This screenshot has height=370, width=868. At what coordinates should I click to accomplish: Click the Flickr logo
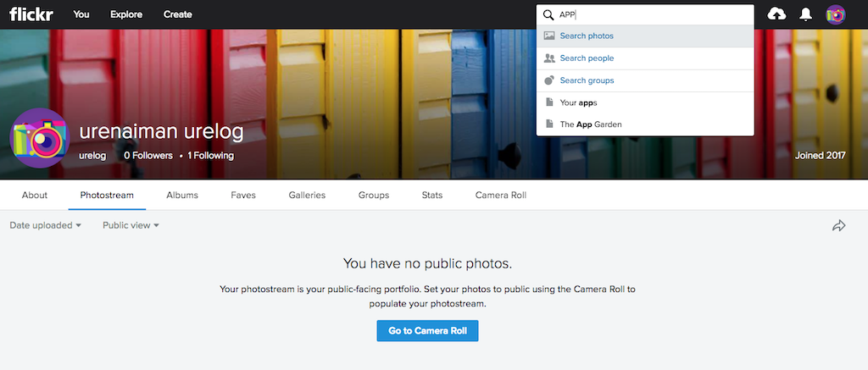tap(31, 14)
